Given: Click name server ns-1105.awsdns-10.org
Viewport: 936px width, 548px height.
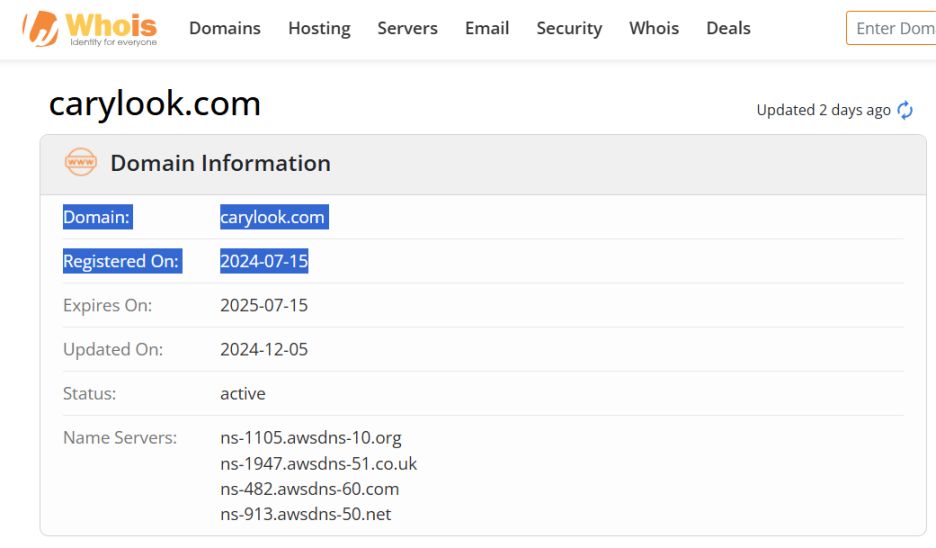Looking at the screenshot, I should click(310, 437).
